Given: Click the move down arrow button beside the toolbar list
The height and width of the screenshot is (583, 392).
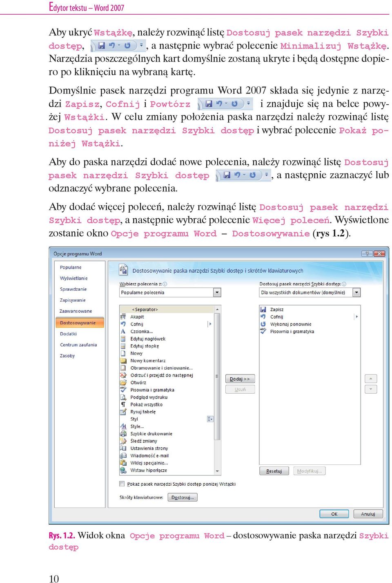Looking at the screenshot, I should (371, 389).
